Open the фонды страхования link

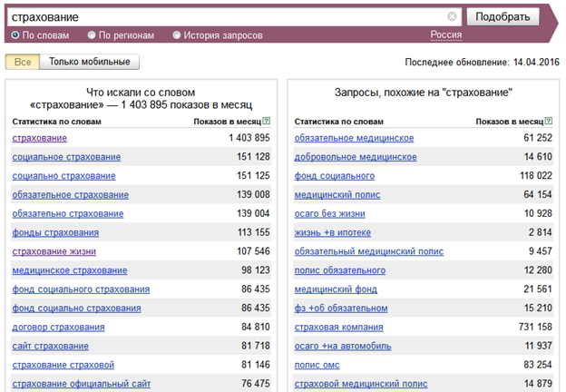[x=55, y=233]
